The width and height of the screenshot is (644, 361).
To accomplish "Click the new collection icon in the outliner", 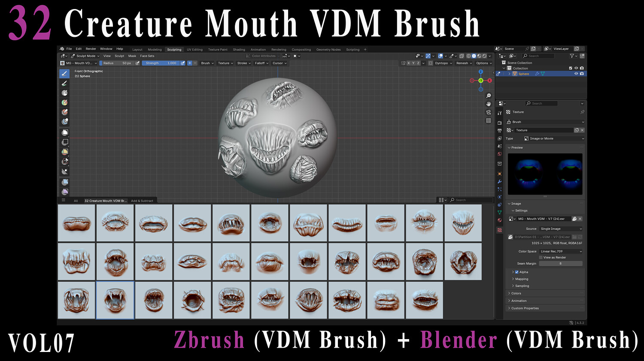I will 582,56.
